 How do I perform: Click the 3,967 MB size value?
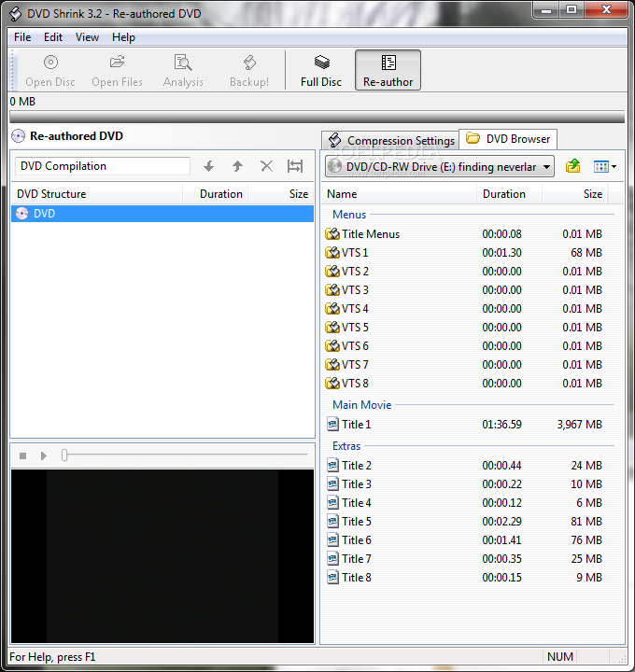point(580,425)
